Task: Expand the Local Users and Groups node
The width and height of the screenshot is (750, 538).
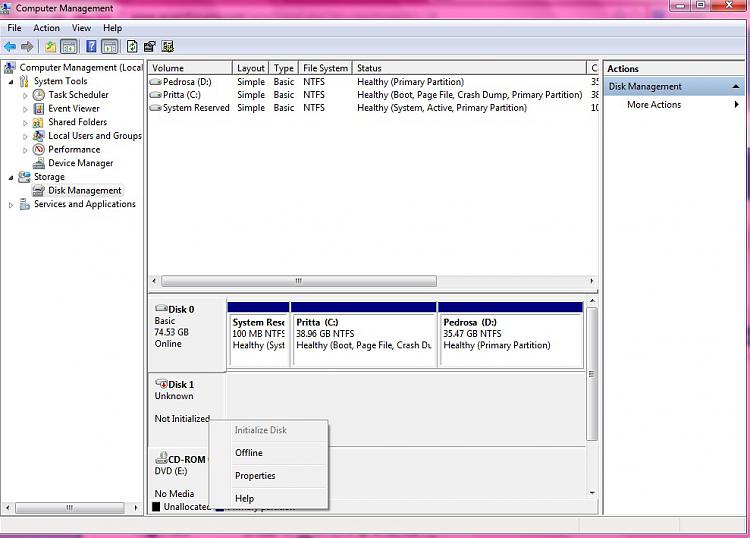Action: coord(25,137)
